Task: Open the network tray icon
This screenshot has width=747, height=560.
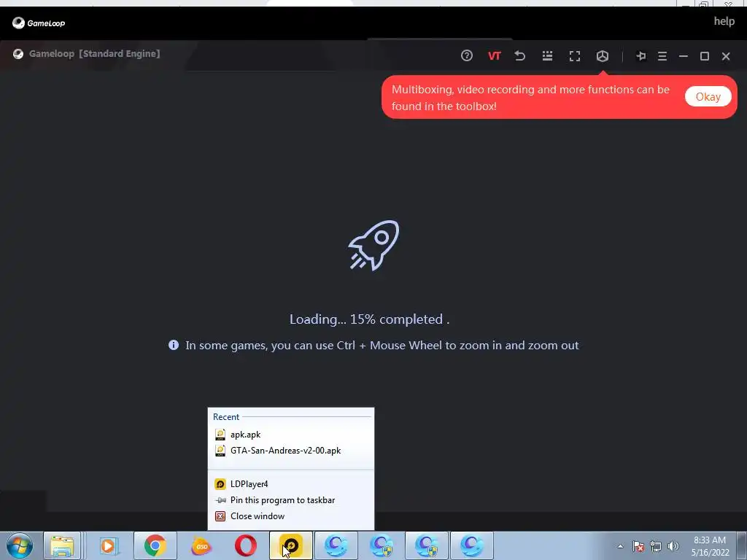Action: (x=656, y=546)
